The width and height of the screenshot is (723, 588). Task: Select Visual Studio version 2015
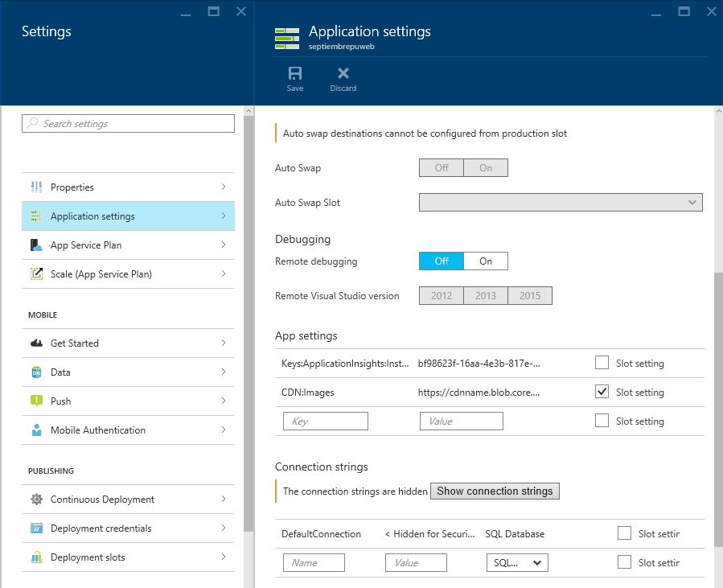(530, 296)
